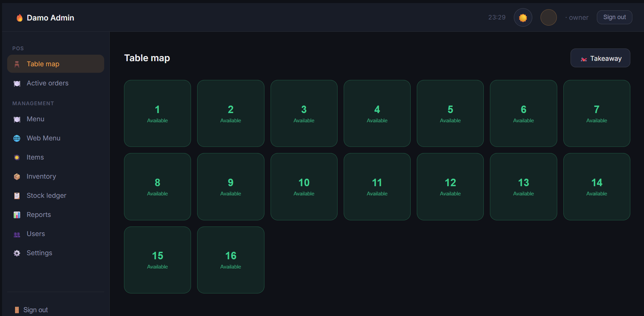Viewport: 644px width, 316px height.
Task: Select table 9 card
Action: 231,187
